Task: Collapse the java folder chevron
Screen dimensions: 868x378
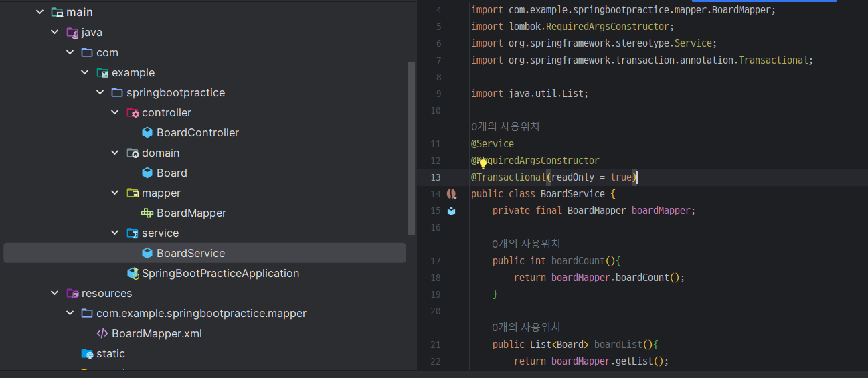Action: (55, 32)
